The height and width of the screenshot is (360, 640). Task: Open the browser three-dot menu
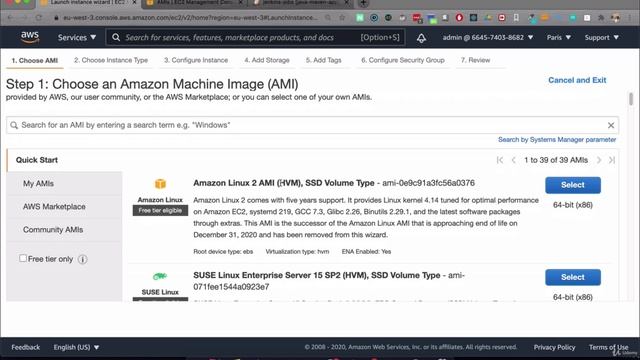[x=631, y=18]
